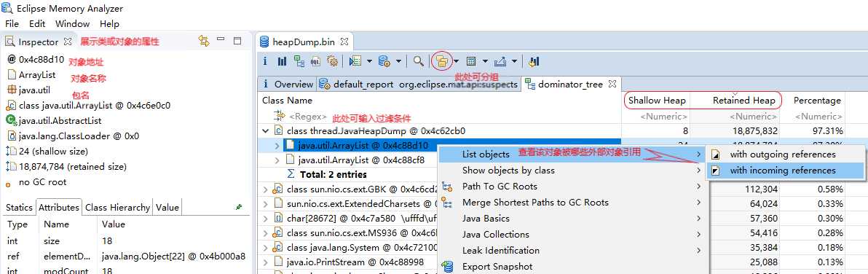Click the Export Snapshot database icon
Viewport: 868px width, 274px height.
(x=448, y=267)
